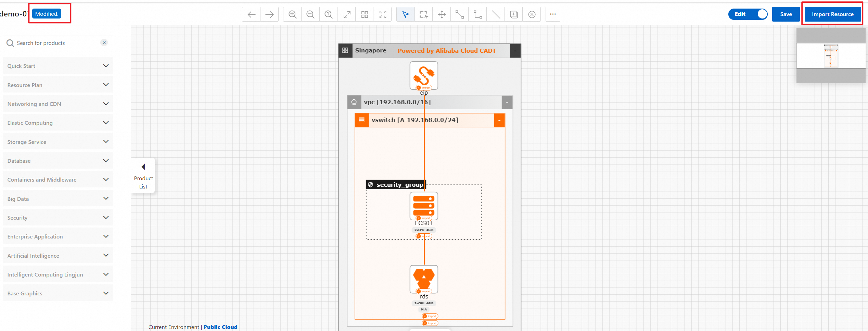Pick the straight line drawing tool
This screenshot has width=868, height=331.
[x=496, y=14]
